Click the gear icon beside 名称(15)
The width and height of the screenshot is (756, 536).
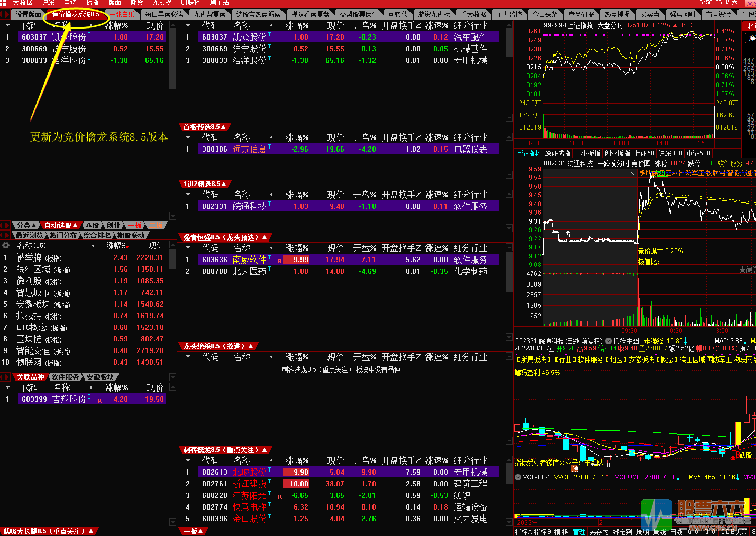point(6,245)
